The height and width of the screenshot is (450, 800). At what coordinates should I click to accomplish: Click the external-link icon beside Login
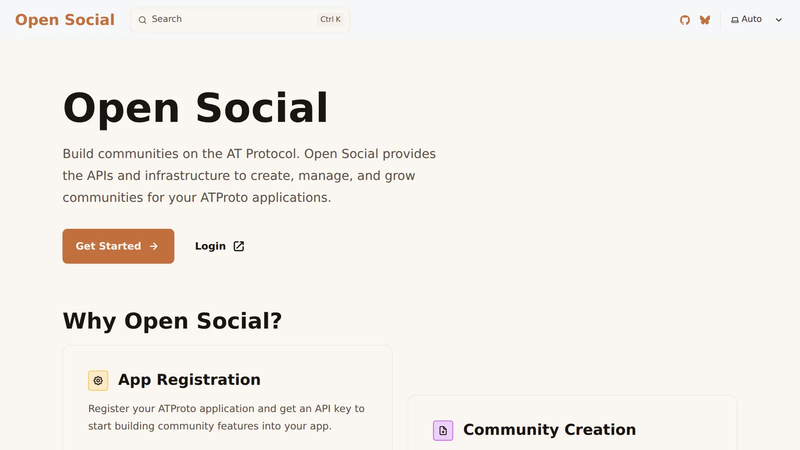point(239,246)
